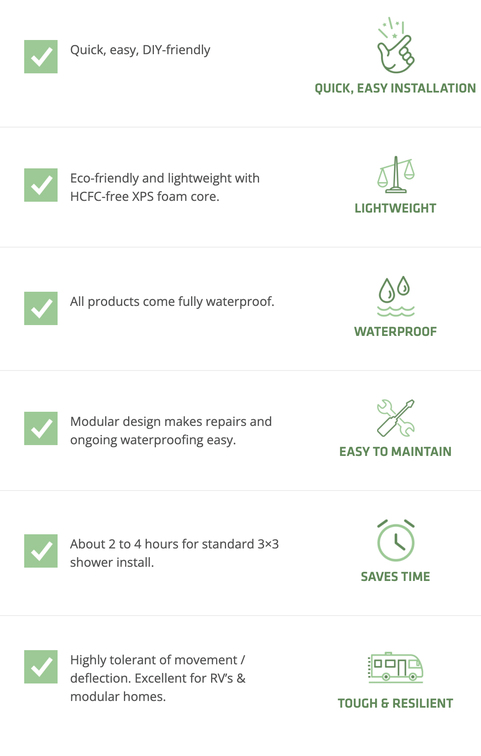The width and height of the screenshot is (481, 756).
Task: Click the checkmark beside 2 to 4 hours text
Action: (x=41, y=551)
